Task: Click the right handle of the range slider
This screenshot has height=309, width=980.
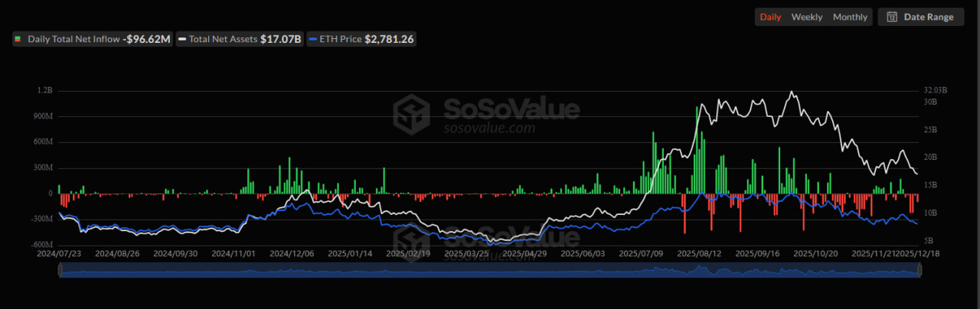Action: (918, 270)
